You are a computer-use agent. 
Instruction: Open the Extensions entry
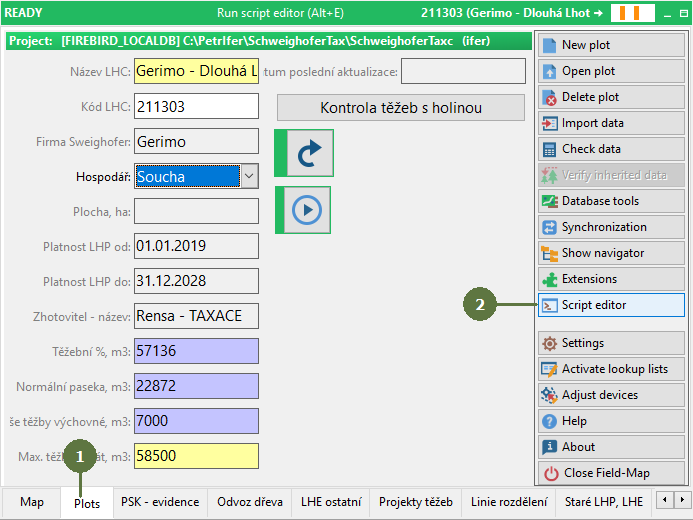[610, 279]
